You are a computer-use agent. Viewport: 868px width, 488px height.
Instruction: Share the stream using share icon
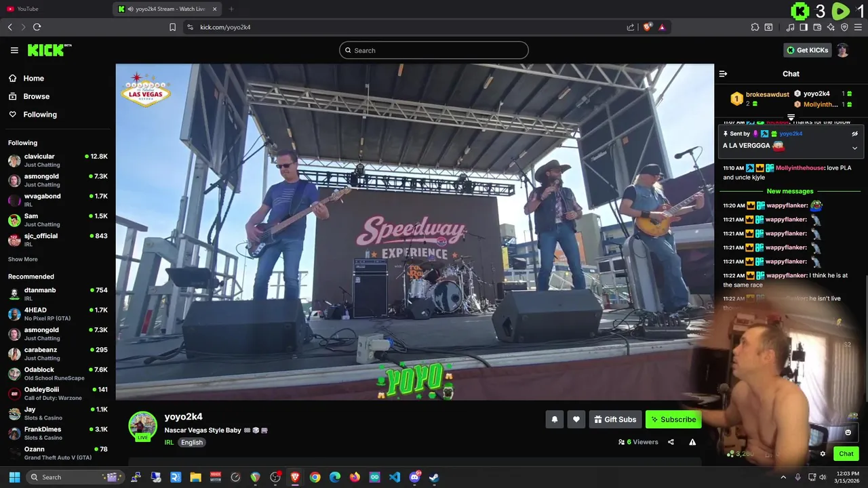(671, 442)
